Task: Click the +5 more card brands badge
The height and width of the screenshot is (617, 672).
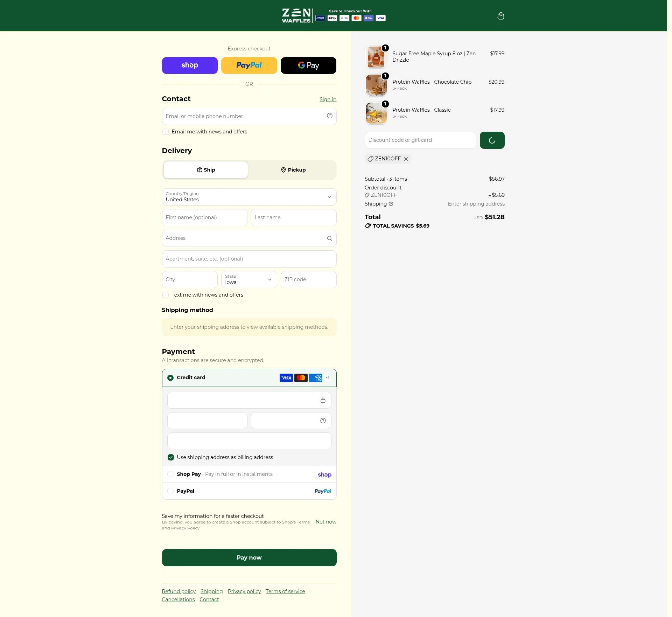Action: [x=327, y=378]
